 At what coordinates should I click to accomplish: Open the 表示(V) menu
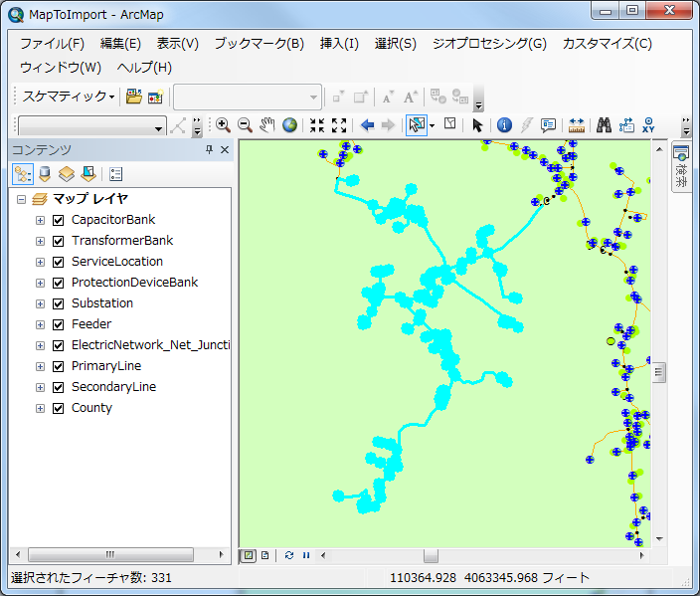point(178,44)
